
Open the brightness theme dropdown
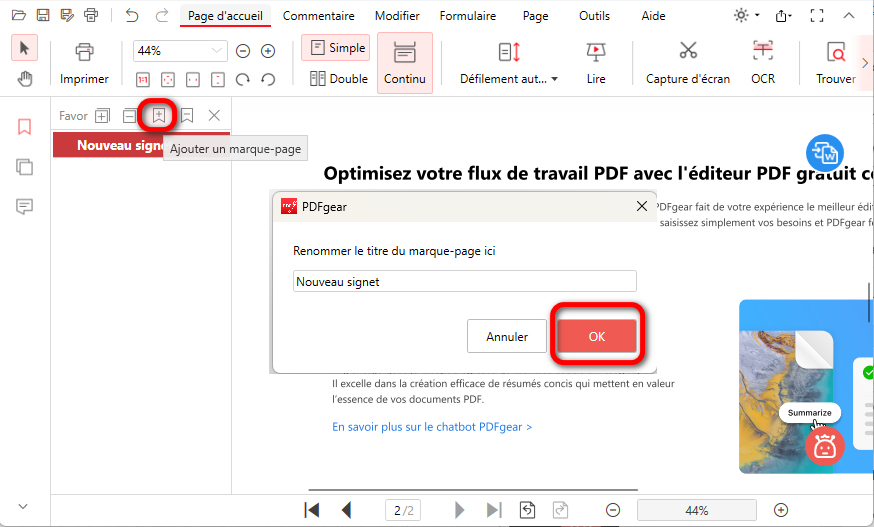(746, 16)
